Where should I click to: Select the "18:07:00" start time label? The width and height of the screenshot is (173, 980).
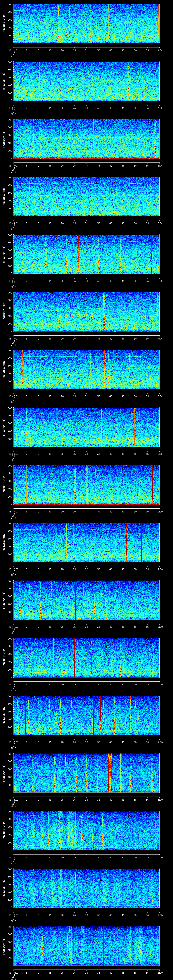(x=13, y=396)
